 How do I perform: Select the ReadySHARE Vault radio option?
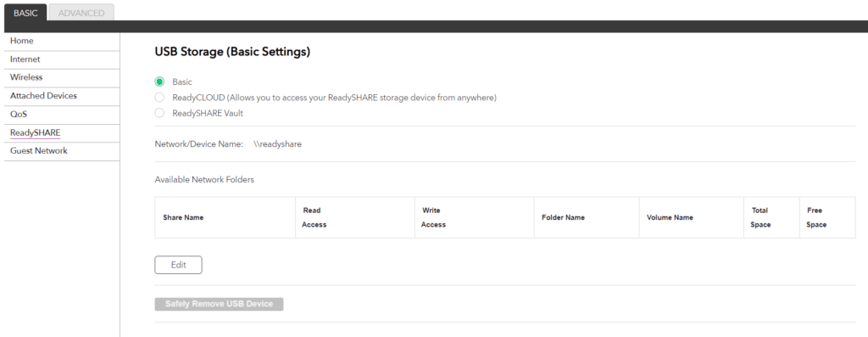coord(159,113)
